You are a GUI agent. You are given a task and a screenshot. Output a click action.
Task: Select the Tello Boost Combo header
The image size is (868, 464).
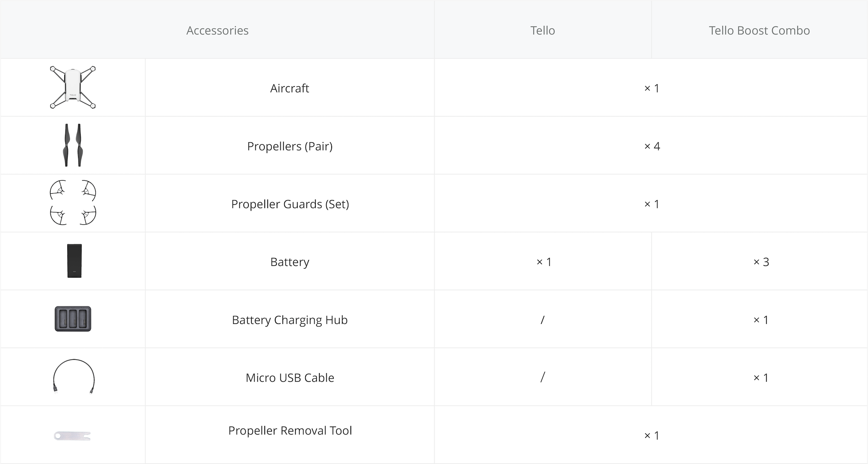tap(759, 30)
